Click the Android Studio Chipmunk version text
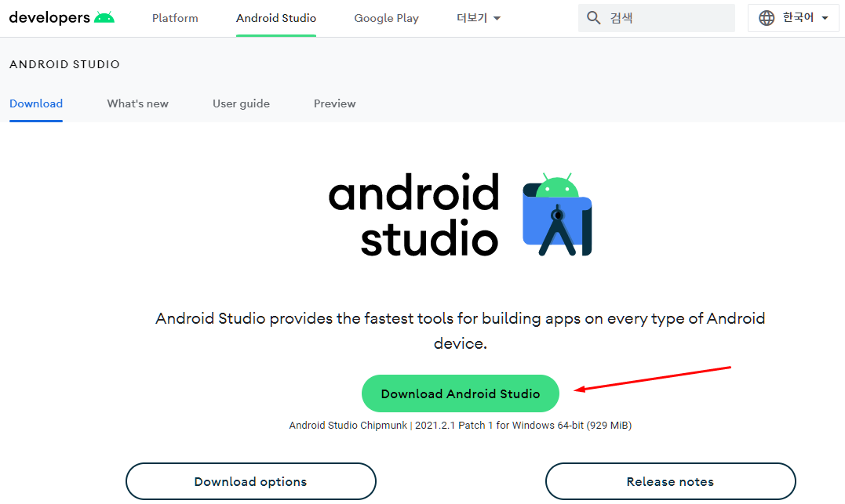 click(461, 426)
